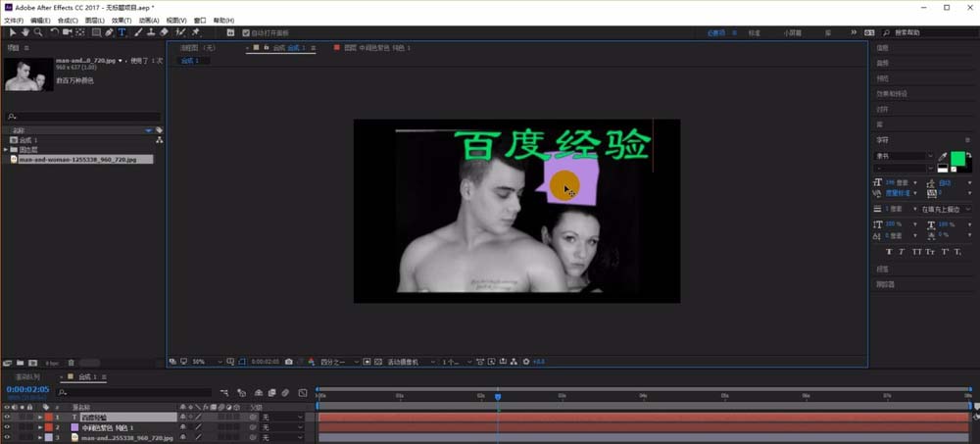Open the 图层(L) menu
Viewport: 980px width, 444px height.
point(95,21)
